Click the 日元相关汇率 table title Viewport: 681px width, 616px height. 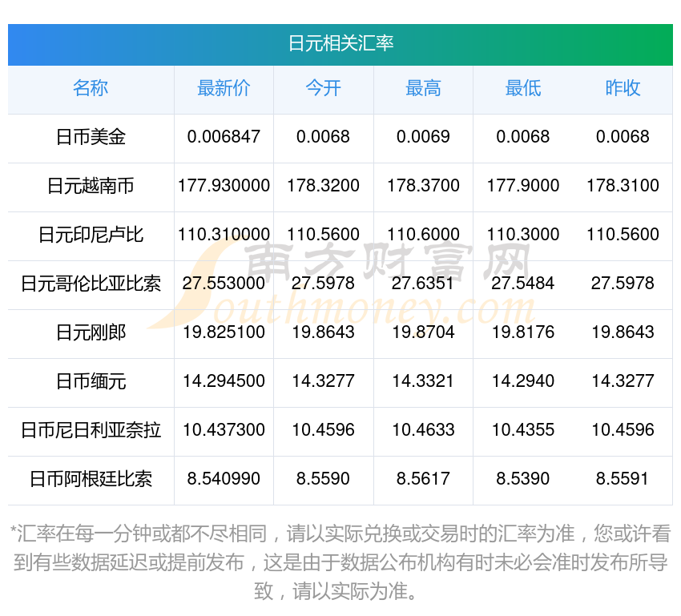(x=340, y=44)
